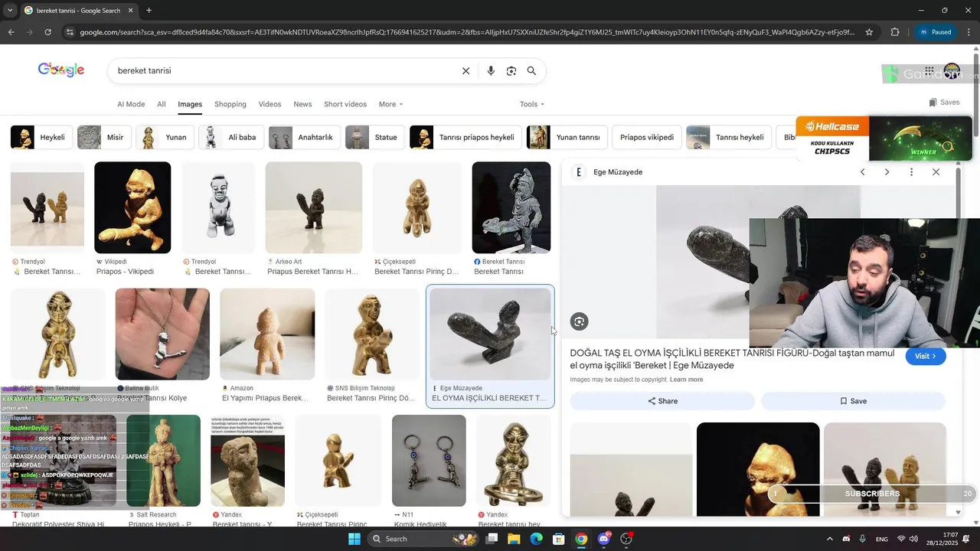Viewport: 980px width, 551px height.
Task: Clear the search box text
Action: (x=465, y=71)
